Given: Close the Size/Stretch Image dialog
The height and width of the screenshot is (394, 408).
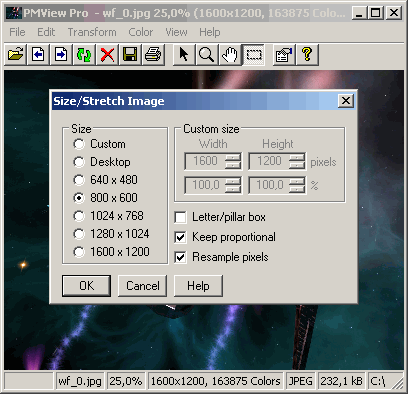Looking at the screenshot, I should point(346,101).
